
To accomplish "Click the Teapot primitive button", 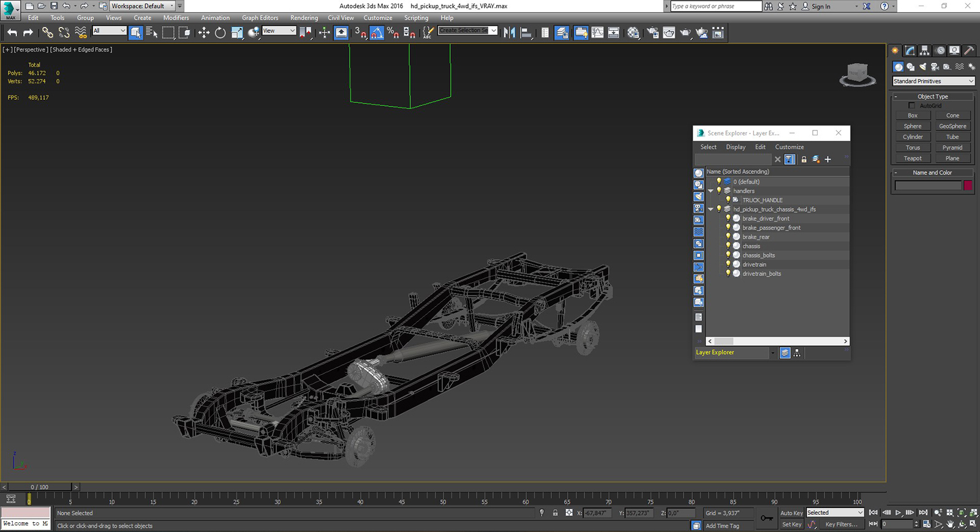I will pos(913,159).
